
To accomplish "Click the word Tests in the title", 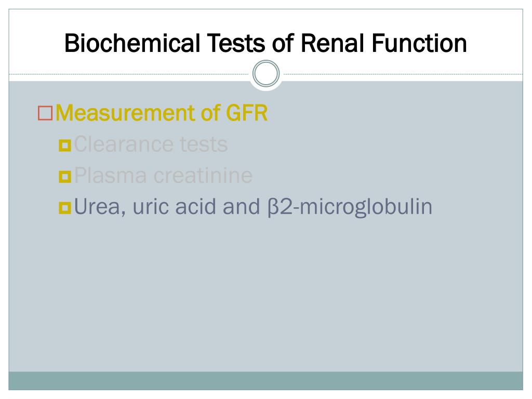I will pos(236,44).
